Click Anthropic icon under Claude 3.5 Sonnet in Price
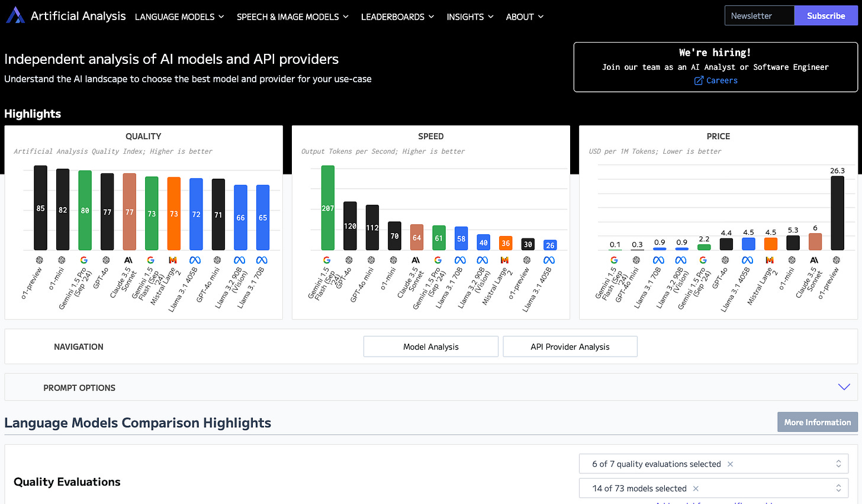The width and height of the screenshot is (862, 504). click(x=814, y=260)
